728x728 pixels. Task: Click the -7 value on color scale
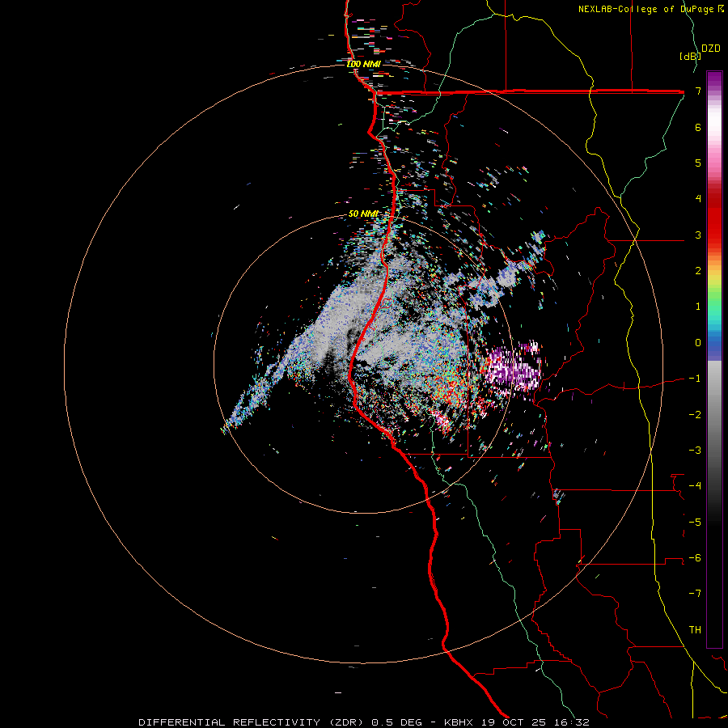point(695,594)
